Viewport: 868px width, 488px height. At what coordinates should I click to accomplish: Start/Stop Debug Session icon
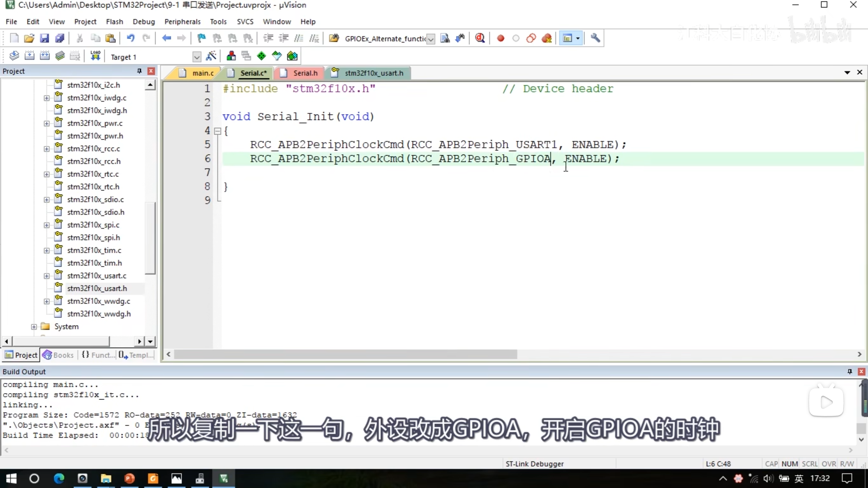[480, 38]
